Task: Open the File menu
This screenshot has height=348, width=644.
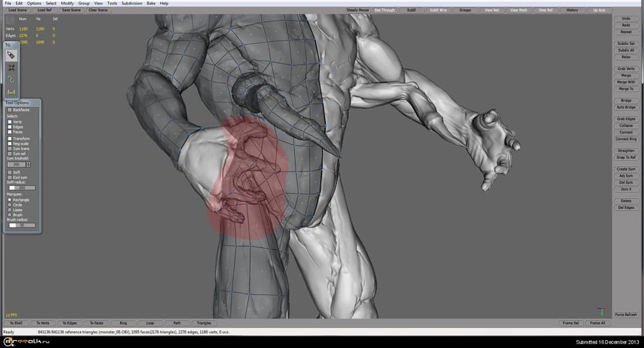Action: [x=8, y=3]
